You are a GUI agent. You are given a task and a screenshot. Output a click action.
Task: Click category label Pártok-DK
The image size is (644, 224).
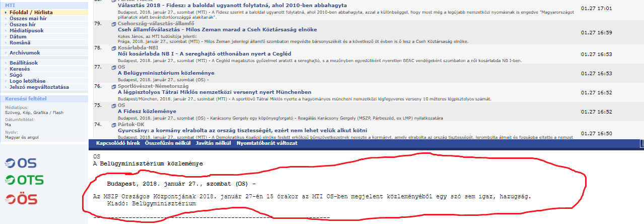pos(131,125)
